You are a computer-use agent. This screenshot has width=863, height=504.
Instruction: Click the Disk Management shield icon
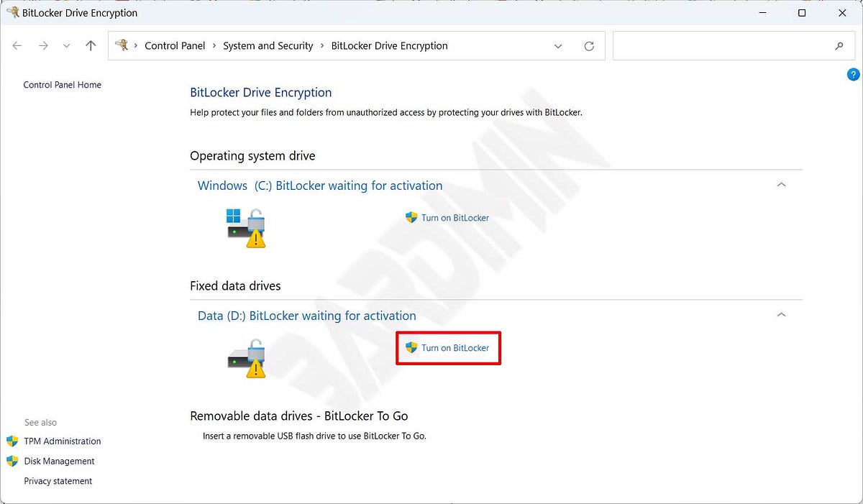click(x=13, y=461)
